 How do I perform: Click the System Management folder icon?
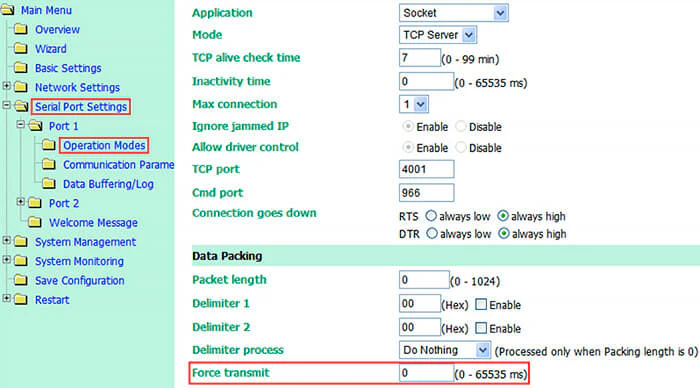point(21,242)
